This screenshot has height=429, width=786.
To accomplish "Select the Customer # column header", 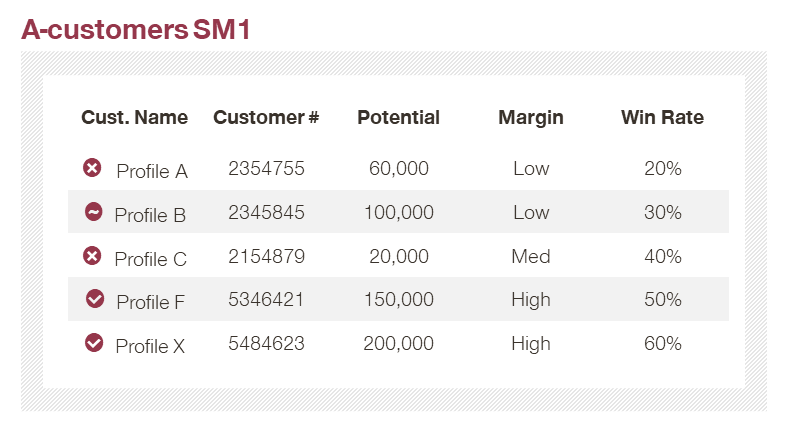I will pyautogui.click(x=266, y=117).
